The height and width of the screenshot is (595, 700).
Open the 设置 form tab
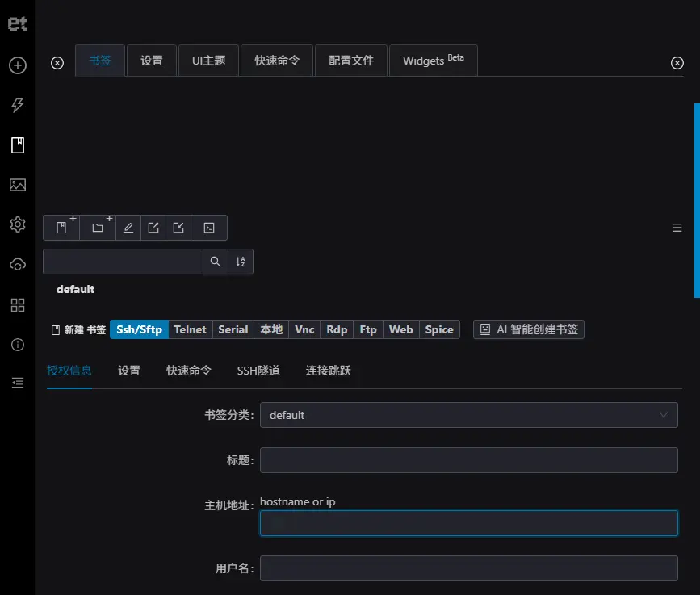[x=129, y=371]
